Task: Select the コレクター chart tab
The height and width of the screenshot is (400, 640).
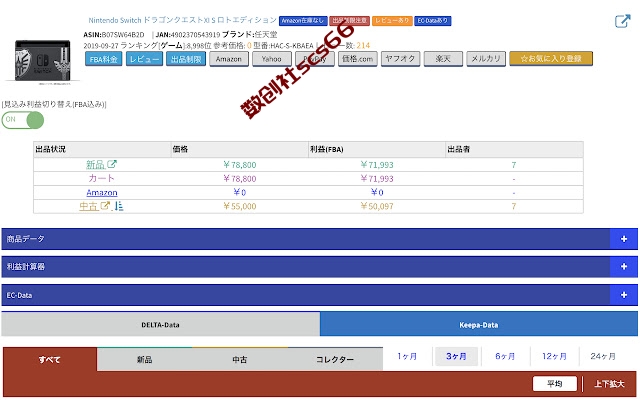Action: (x=335, y=360)
